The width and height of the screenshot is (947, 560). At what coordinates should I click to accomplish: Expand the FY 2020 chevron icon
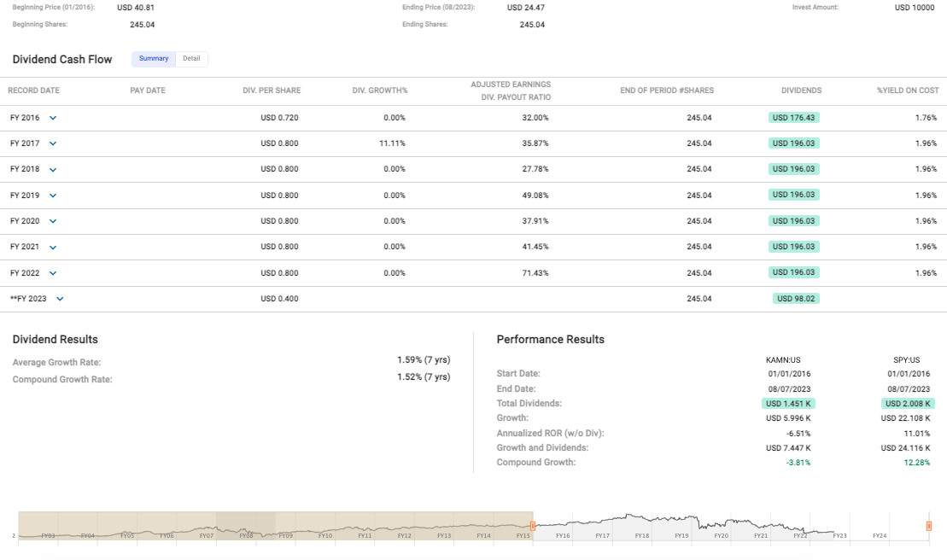(53, 220)
